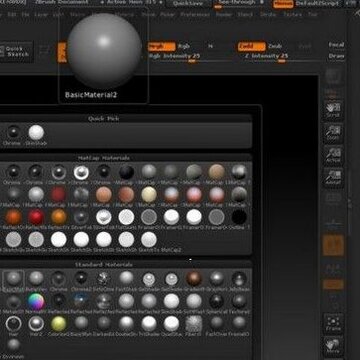Click the Draw Size slider
360x360 pixels.
click(x=336, y=56)
